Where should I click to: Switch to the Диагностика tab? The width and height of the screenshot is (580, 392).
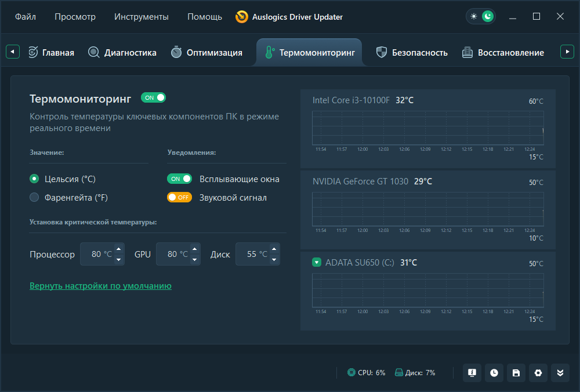(122, 53)
